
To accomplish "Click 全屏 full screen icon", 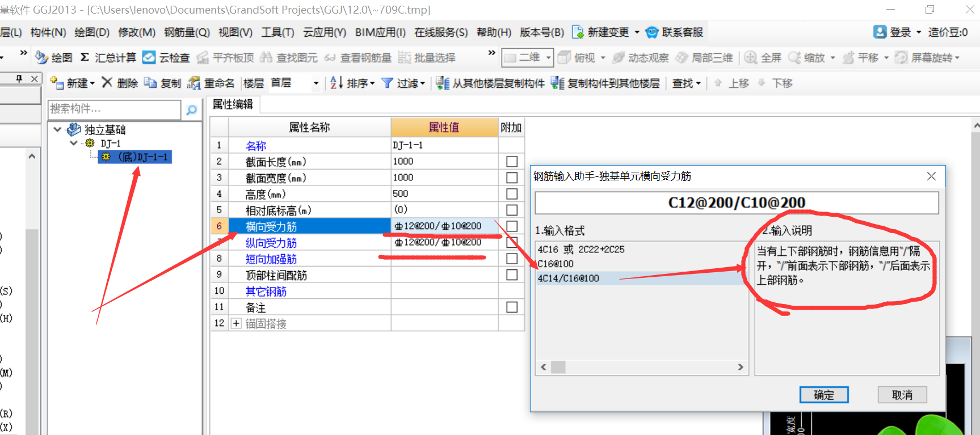I will coord(751,57).
